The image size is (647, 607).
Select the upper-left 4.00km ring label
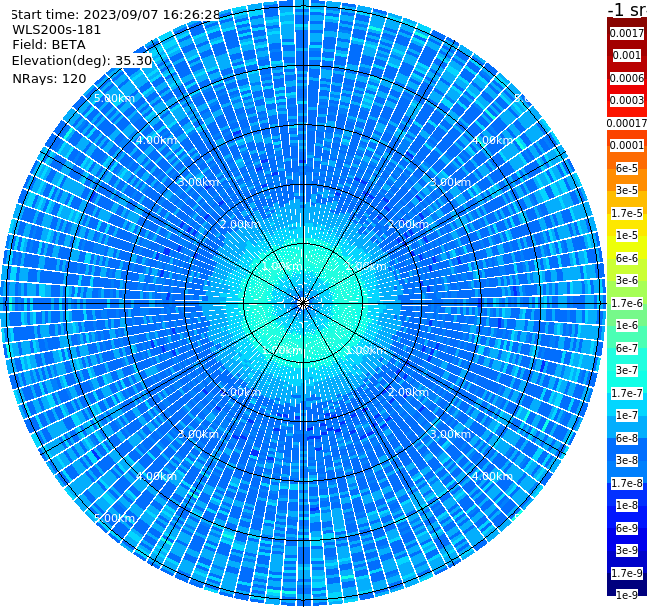tap(156, 140)
